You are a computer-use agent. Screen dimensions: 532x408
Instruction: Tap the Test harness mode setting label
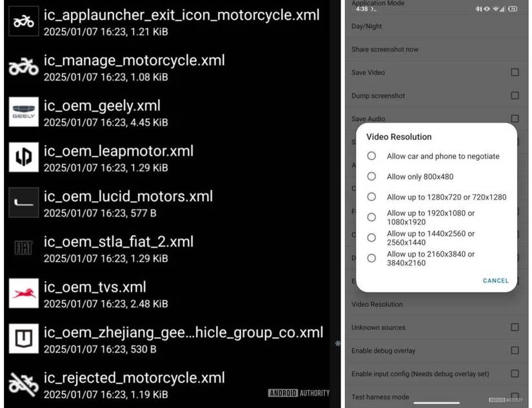[x=380, y=397]
